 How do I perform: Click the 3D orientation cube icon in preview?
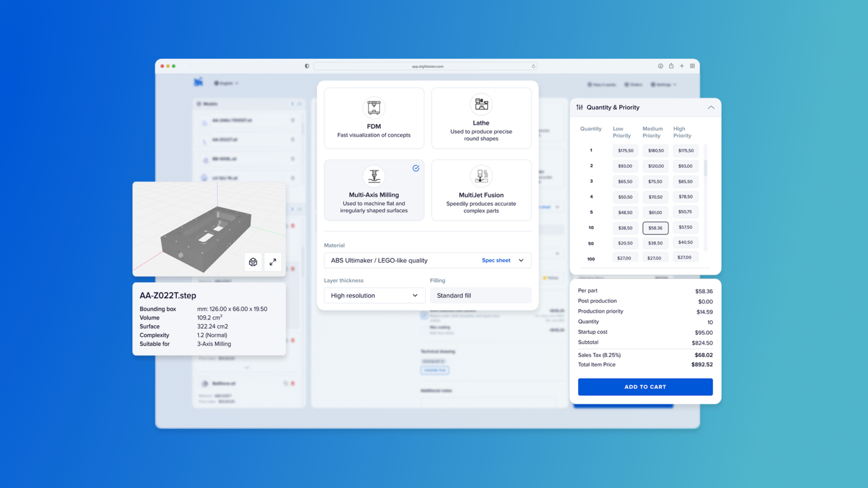[x=253, y=262]
